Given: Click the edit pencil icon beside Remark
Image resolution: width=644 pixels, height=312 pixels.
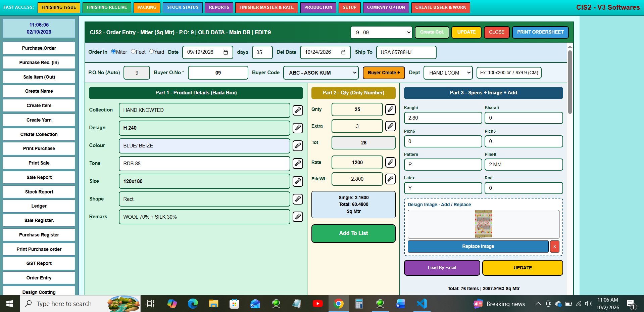Looking at the screenshot, I should (x=298, y=217).
